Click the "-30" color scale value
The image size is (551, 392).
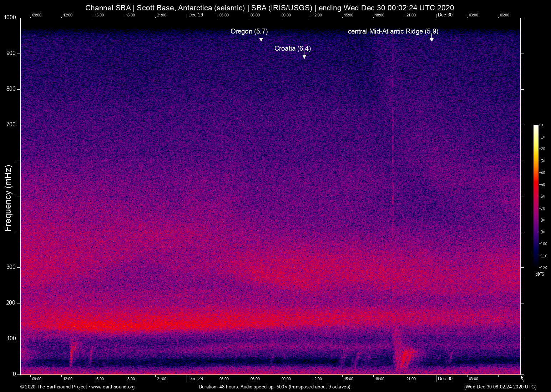coord(542,161)
